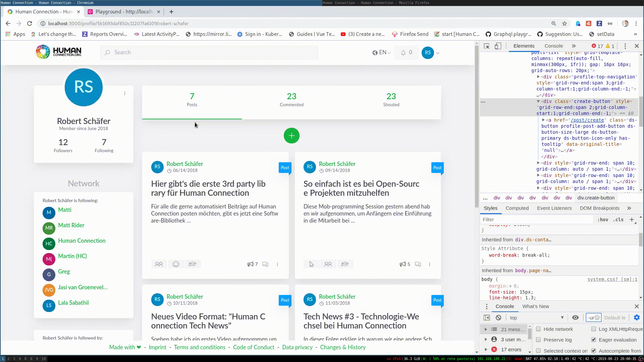The width and height of the screenshot is (644, 362).
Task: Open the globe language icon
Action: 375,53
